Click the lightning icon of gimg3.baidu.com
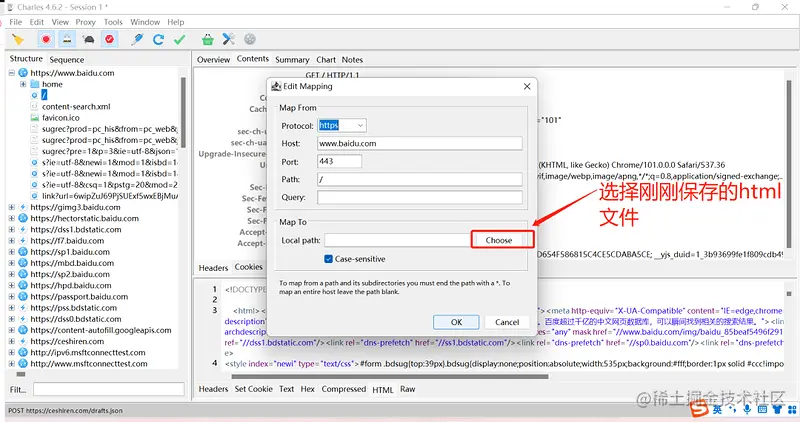 pos(23,207)
